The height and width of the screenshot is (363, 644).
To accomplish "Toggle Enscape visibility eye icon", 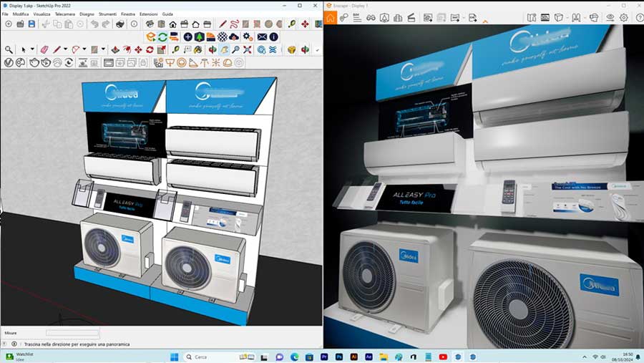I will tap(610, 18).
